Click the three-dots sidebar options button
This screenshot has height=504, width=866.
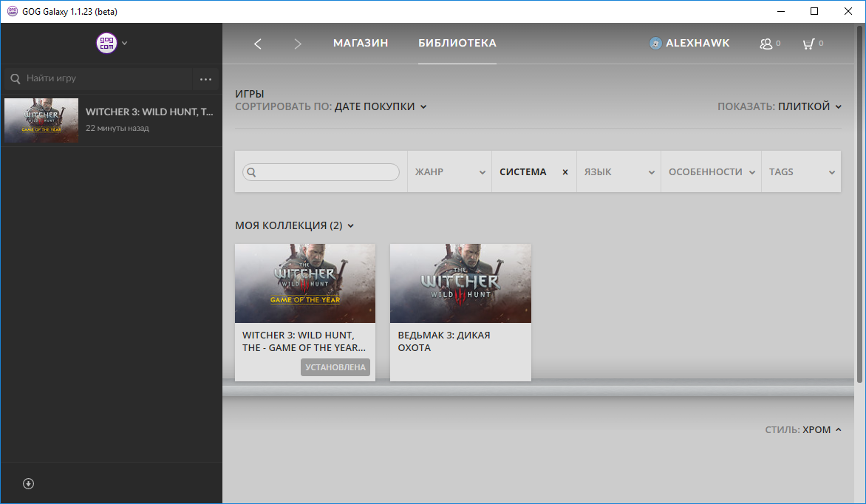[x=205, y=79]
